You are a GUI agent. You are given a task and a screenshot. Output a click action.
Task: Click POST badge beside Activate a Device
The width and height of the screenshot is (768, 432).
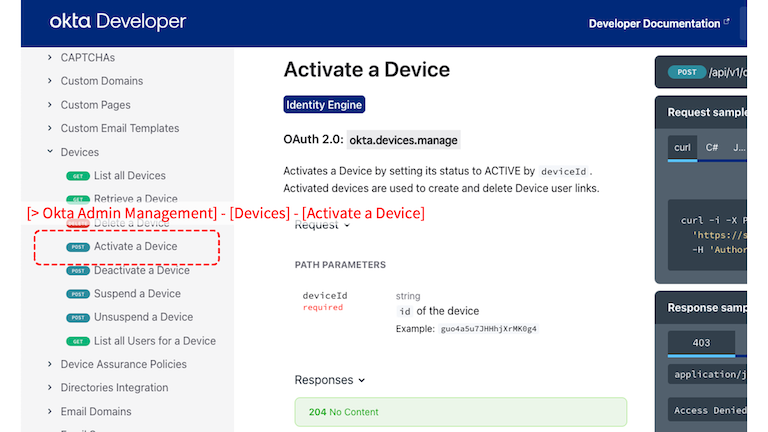77,247
